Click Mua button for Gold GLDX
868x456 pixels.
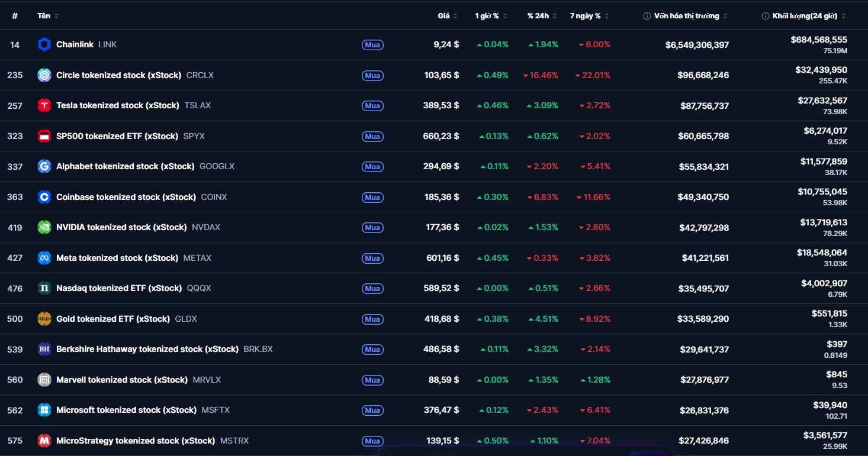coord(372,319)
